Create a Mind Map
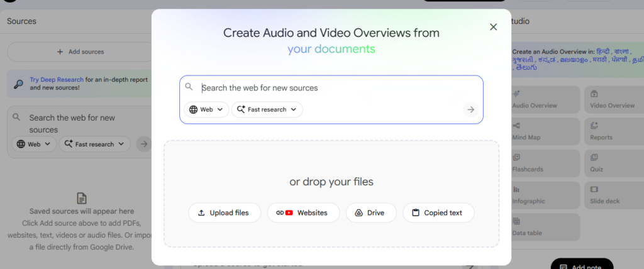Image resolution: width=644 pixels, height=269 pixels. coord(545,131)
